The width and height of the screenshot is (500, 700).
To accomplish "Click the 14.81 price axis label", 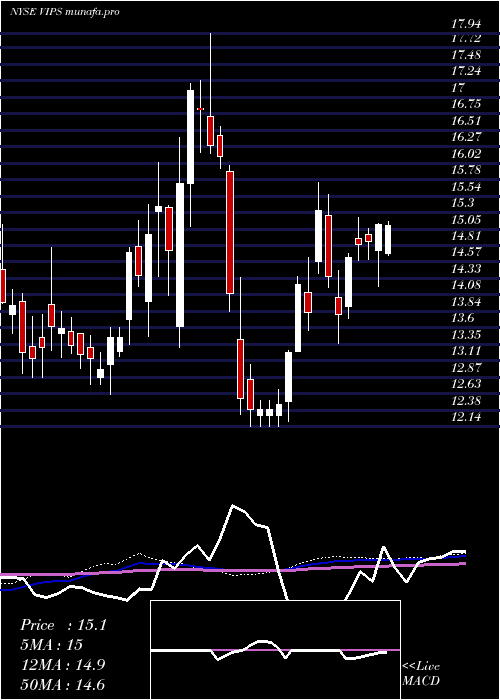I will (466, 236).
